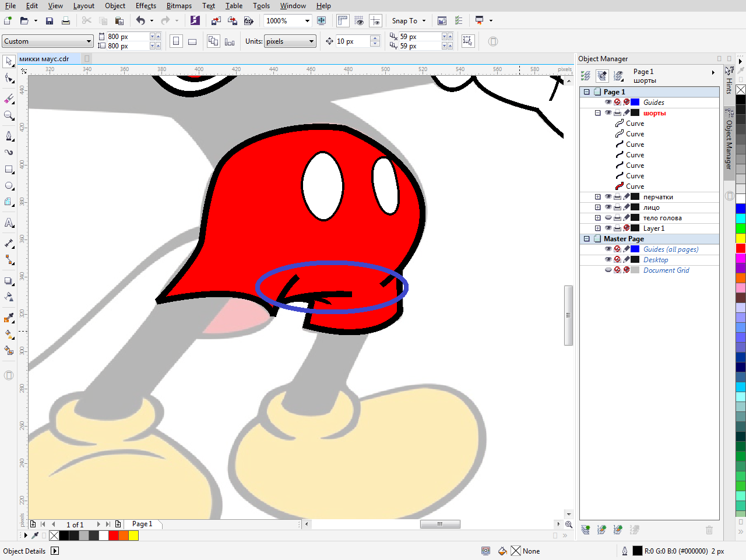Viewport: 746px width, 560px height.
Task: Expand the перчатки layer tree
Action: pos(597,197)
